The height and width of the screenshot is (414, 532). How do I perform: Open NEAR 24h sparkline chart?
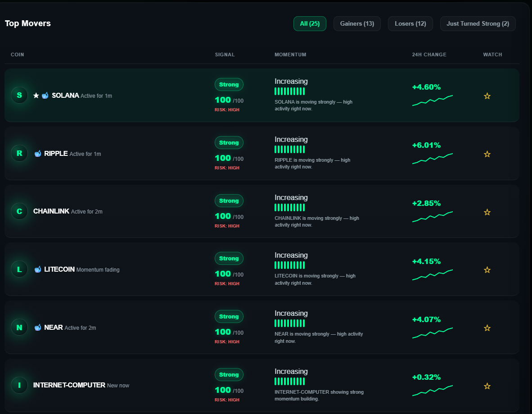[x=433, y=333]
